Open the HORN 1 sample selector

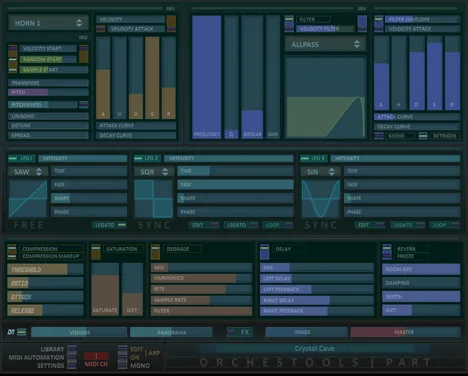coord(49,23)
